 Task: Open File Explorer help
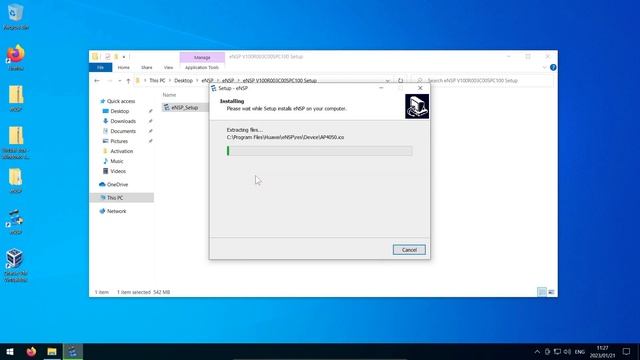point(553,67)
